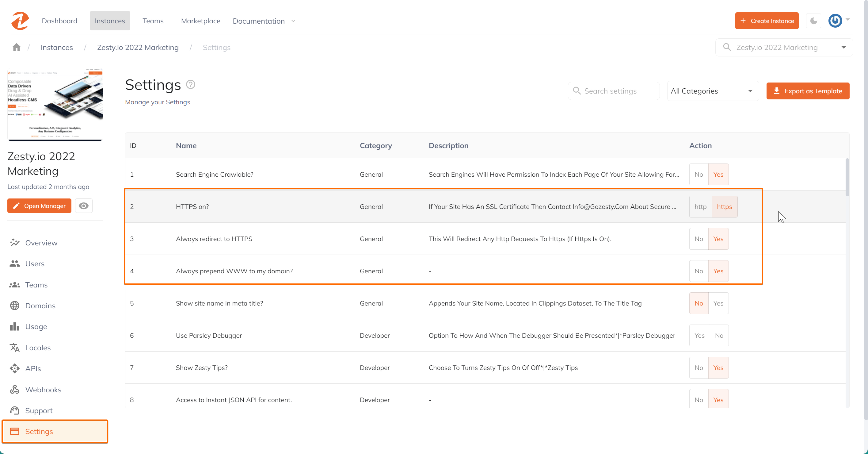Click the settings table vertical scrollbar

847,177
